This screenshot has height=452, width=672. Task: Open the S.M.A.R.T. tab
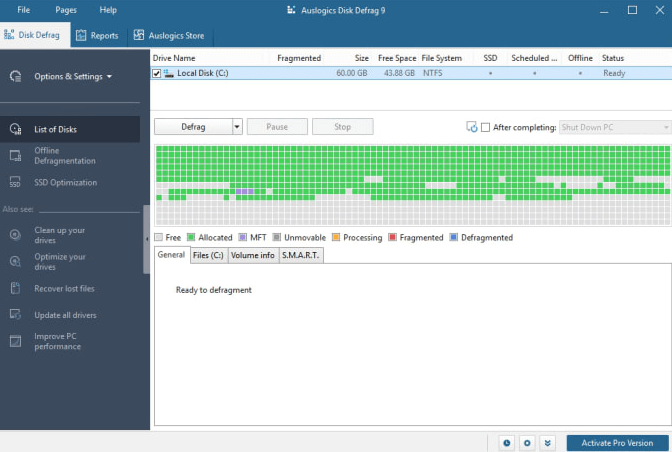click(x=301, y=255)
